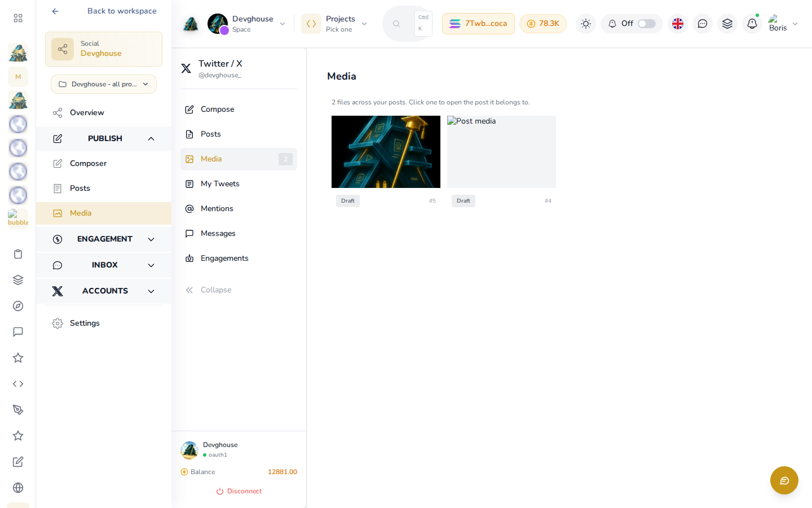Viewport: 812px width, 508px height.
Task: Open the floating chat support button
Action: [784, 480]
